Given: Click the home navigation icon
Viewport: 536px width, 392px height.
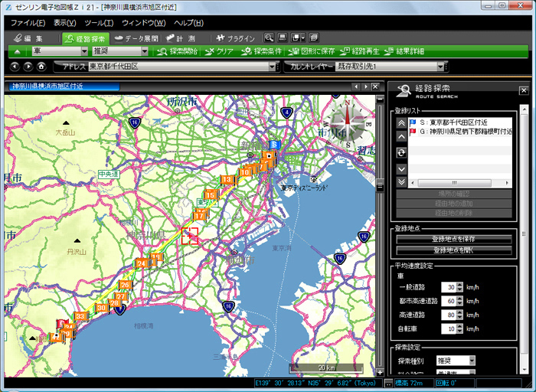Looking at the screenshot, I should [41, 67].
